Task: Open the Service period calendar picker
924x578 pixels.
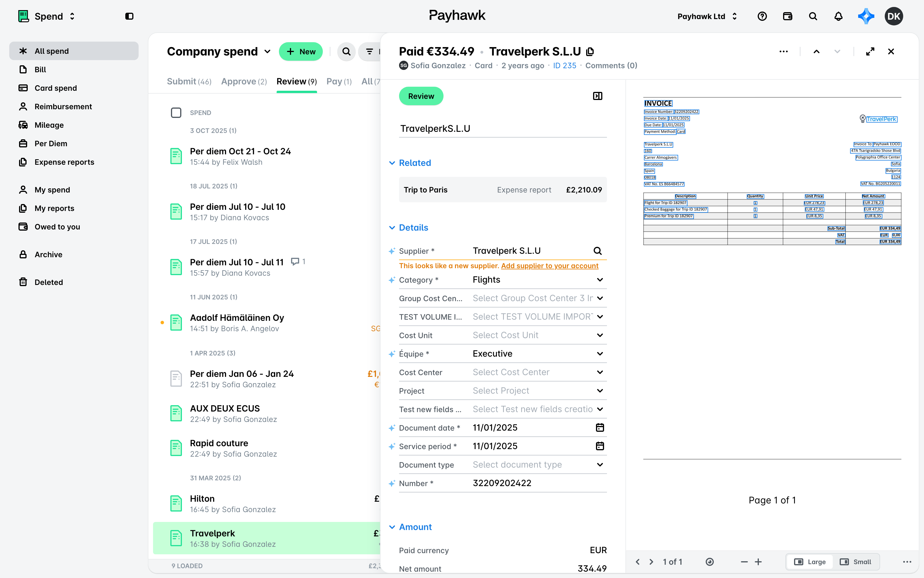Action: click(600, 446)
